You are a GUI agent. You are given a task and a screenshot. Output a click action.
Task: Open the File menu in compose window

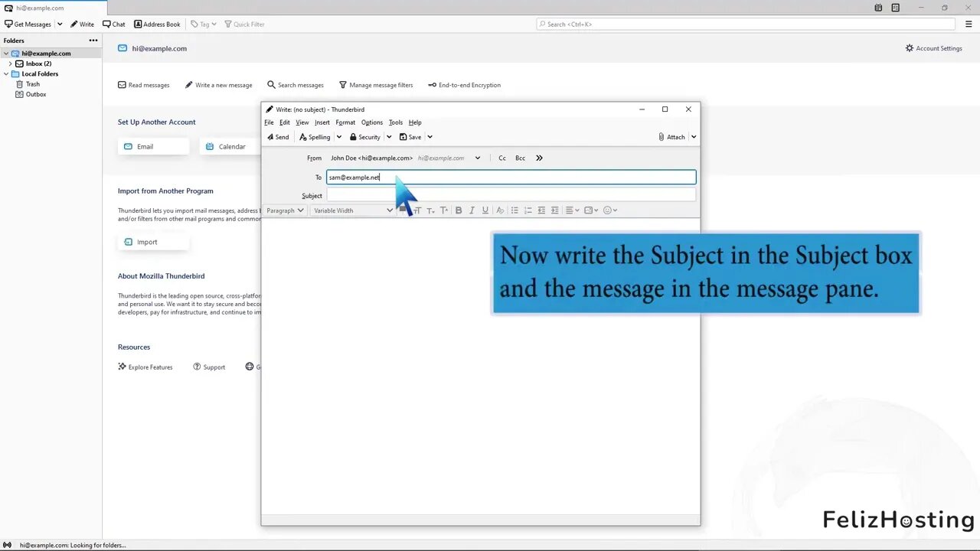[x=269, y=122]
